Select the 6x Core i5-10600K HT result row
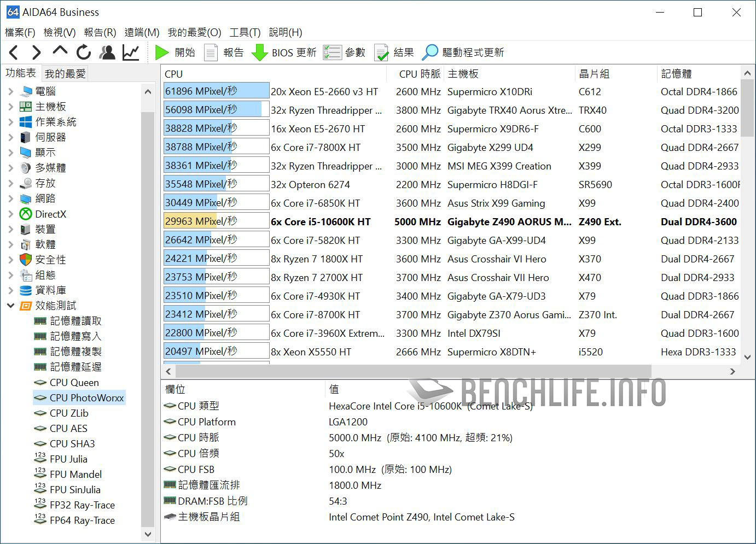The width and height of the screenshot is (756, 544). (321, 222)
